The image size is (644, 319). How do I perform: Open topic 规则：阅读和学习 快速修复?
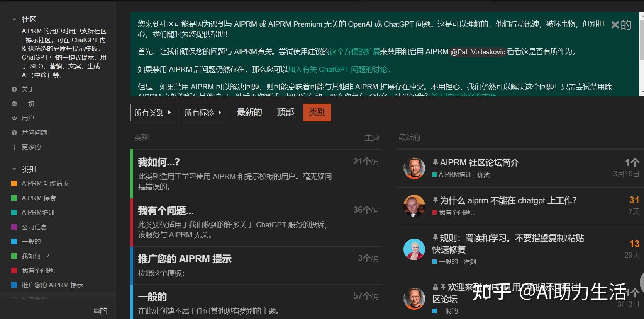[x=508, y=244]
